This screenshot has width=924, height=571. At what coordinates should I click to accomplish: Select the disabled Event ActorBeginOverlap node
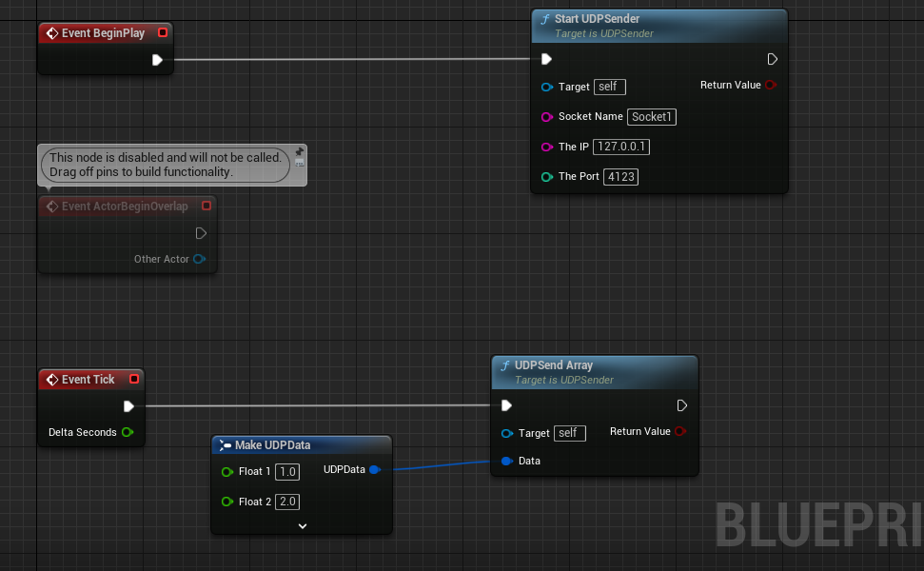124,206
